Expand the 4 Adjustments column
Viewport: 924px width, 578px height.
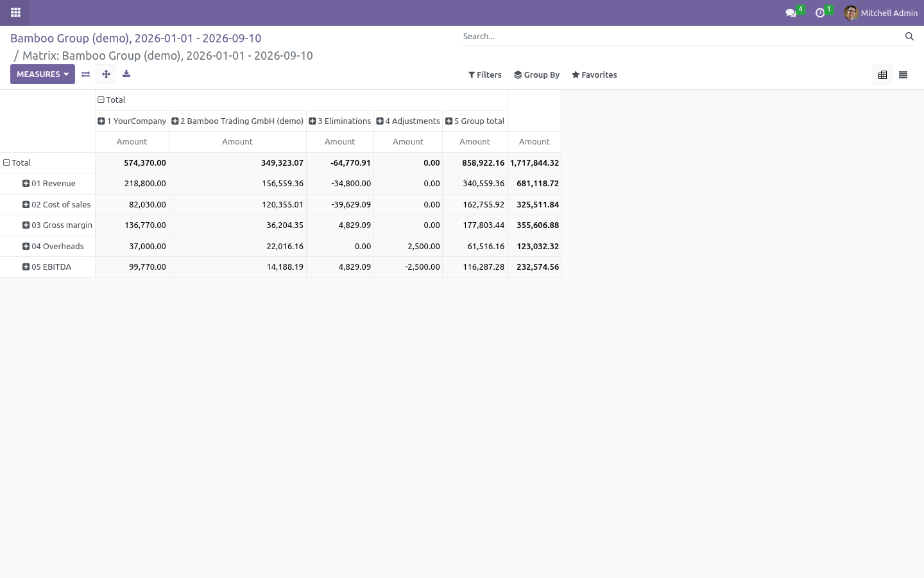pyautogui.click(x=408, y=121)
